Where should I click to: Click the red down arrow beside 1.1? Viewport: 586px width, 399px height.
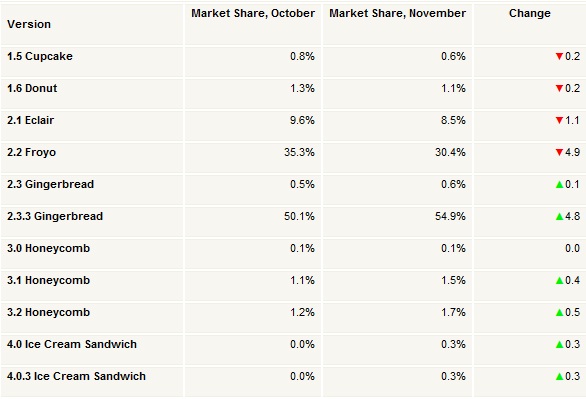559,120
